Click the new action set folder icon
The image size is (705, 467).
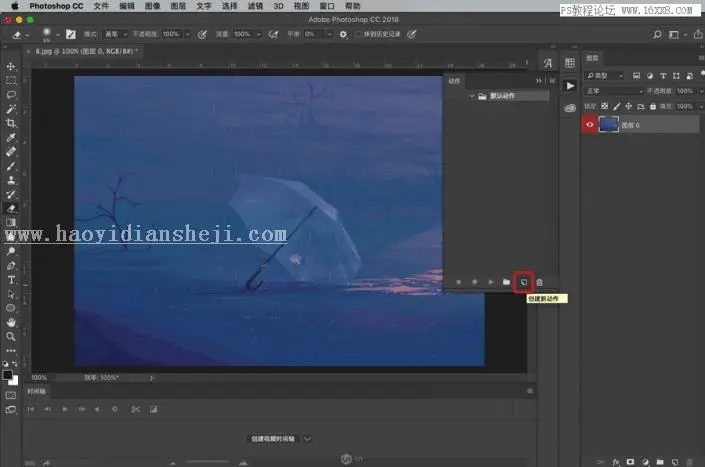click(x=506, y=282)
